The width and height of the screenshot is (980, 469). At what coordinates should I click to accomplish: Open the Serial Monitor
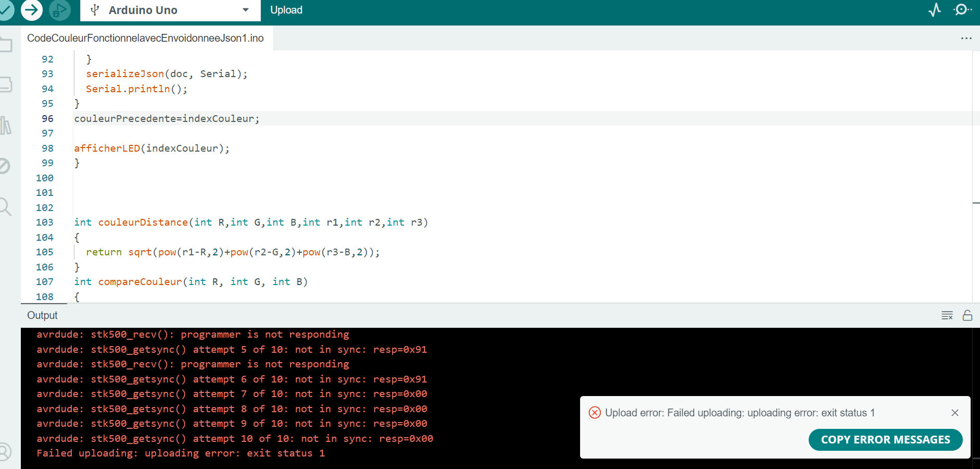point(962,10)
